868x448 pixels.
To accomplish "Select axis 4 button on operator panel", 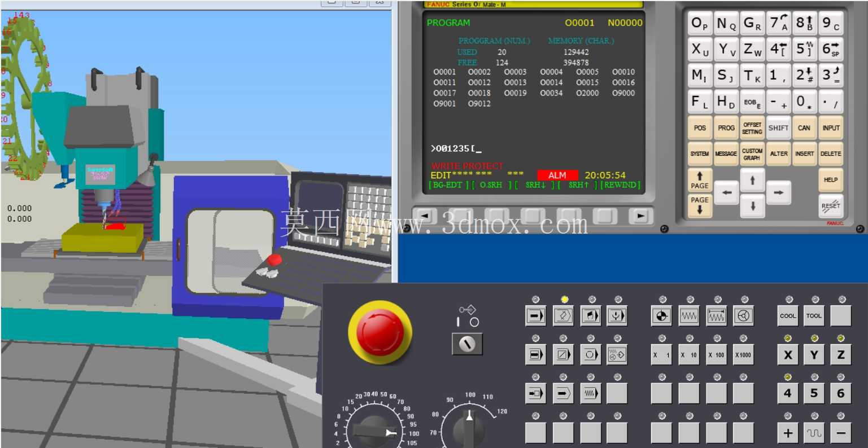I will (x=788, y=393).
